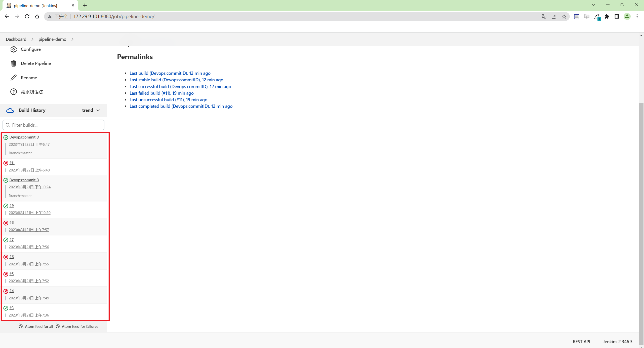This screenshot has height=348, width=644.
Task: Open Last failed build (#11) permalink
Action: pyautogui.click(x=162, y=93)
